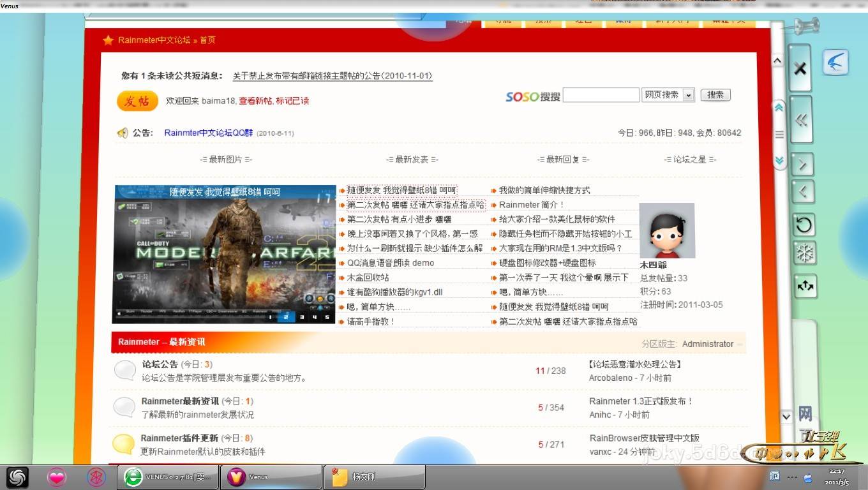Click the 查看新帖 link

255,101
